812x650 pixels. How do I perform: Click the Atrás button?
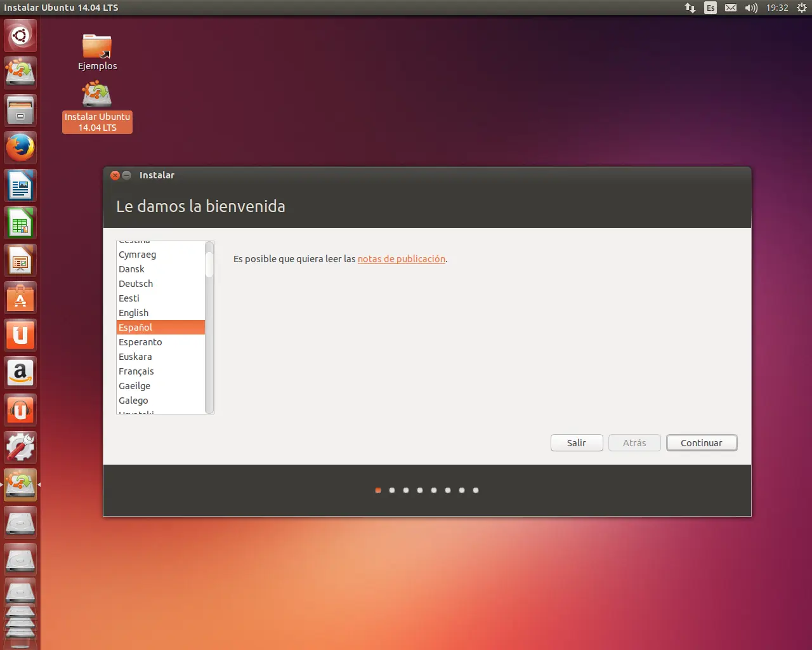click(634, 443)
